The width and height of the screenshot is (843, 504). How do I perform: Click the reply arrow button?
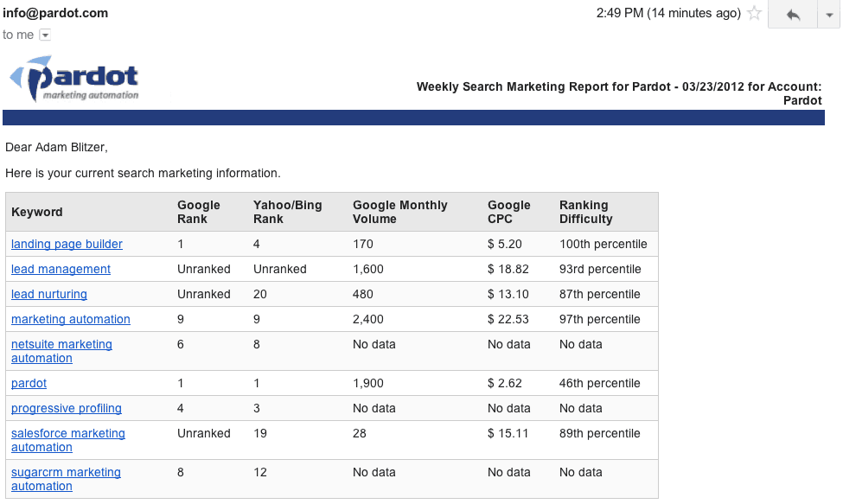793,15
